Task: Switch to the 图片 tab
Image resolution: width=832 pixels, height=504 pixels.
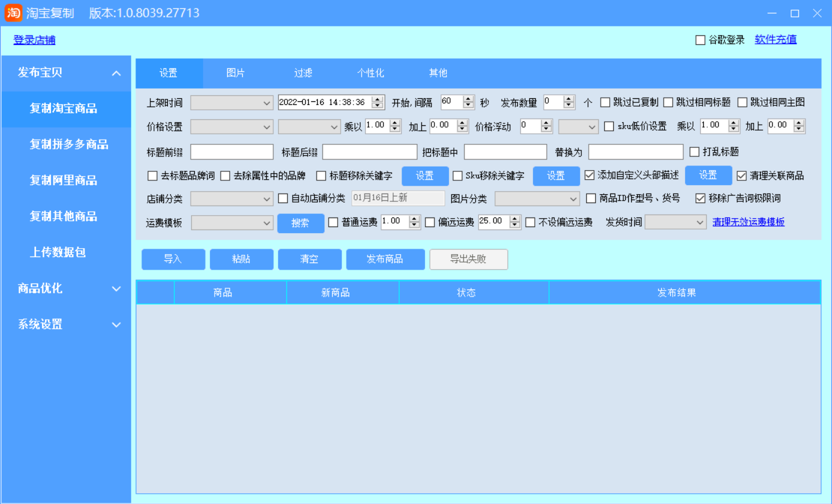Action: [x=236, y=73]
